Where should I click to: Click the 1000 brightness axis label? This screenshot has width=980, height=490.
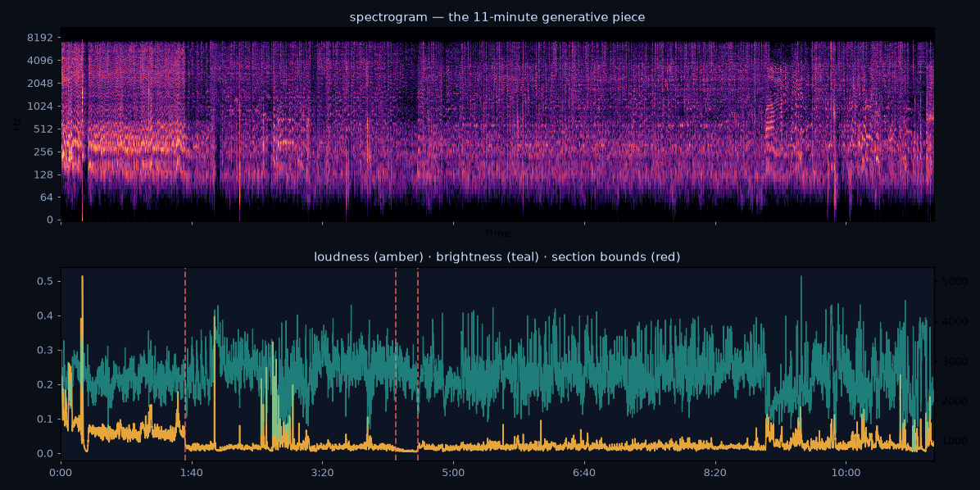[954, 442]
